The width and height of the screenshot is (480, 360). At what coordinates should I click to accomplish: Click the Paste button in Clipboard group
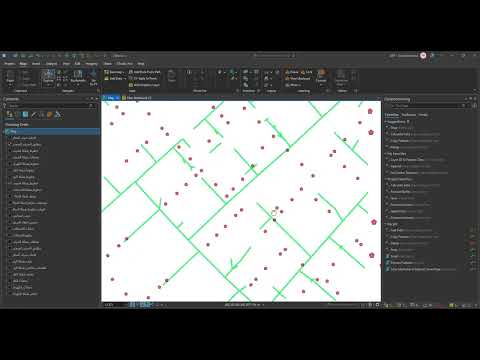(10, 78)
